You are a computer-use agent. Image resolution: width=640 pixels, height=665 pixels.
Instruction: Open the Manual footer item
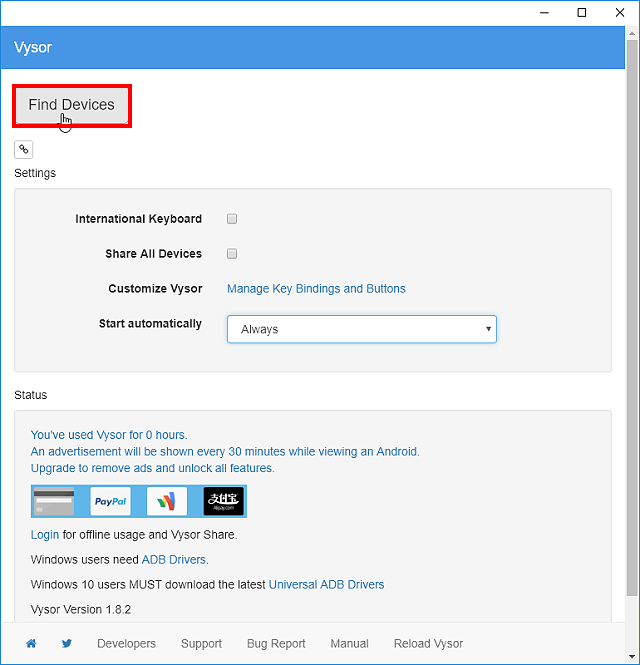(349, 644)
